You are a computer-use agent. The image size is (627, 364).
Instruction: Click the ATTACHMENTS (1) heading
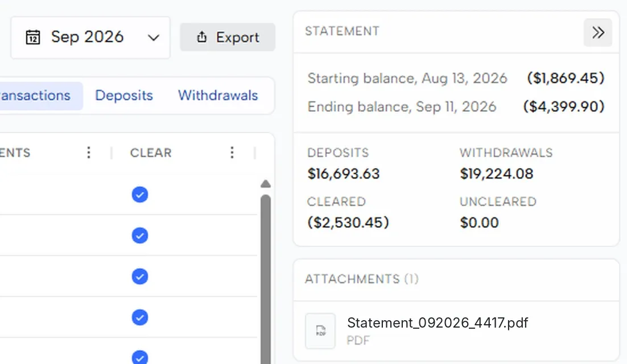[362, 279]
